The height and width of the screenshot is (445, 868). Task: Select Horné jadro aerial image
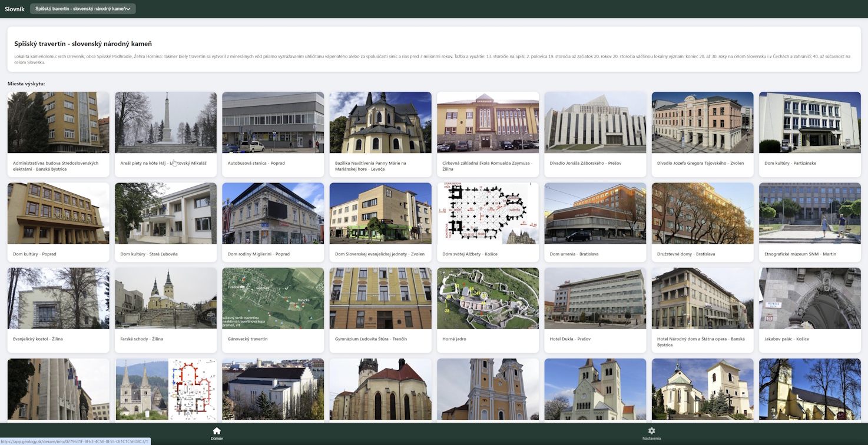coord(488,298)
